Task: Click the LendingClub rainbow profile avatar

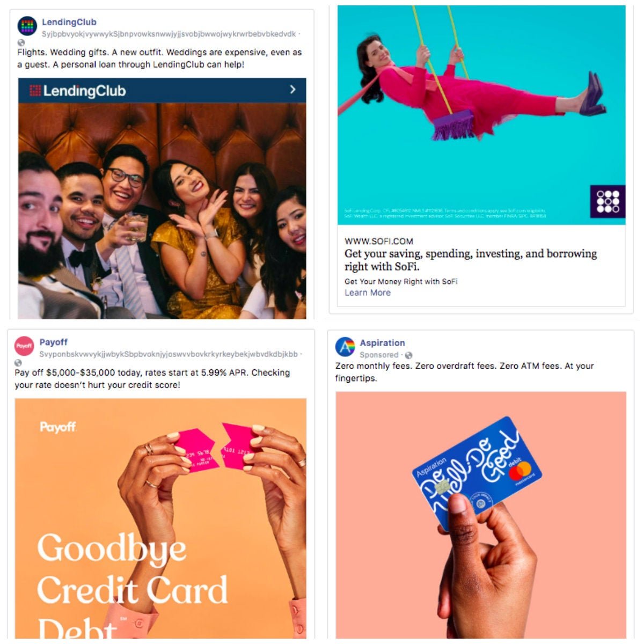Action: coord(27,26)
